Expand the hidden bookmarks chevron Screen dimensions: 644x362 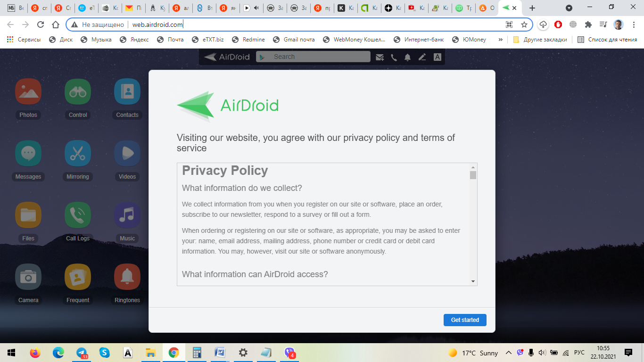click(500, 40)
